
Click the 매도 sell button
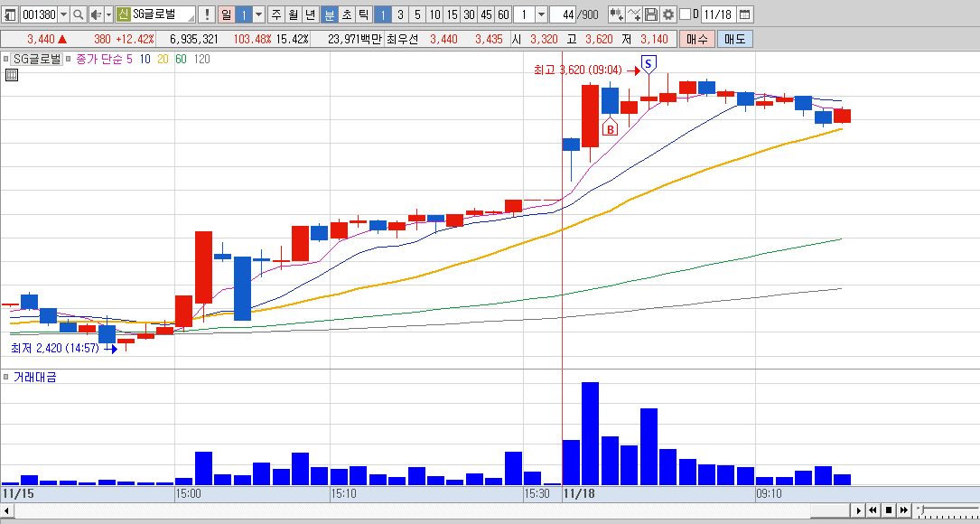coord(734,39)
